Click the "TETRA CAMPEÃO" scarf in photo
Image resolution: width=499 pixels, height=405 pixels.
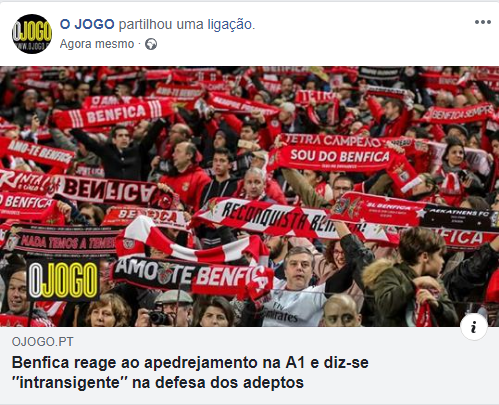(x=330, y=140)
